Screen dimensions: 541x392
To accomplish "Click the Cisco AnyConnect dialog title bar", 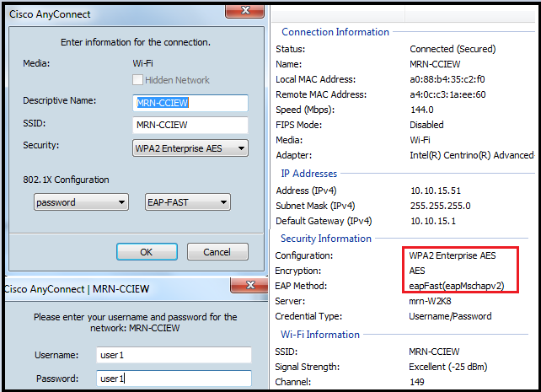I will tap(101, 14).
